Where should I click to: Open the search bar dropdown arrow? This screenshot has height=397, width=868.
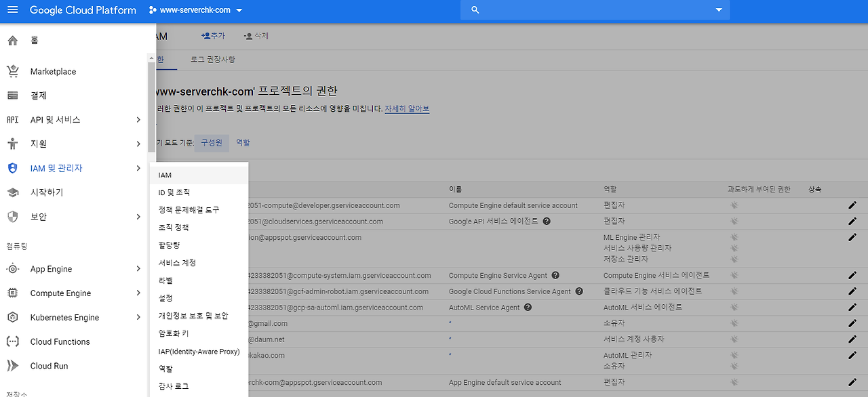click(719, 10)
